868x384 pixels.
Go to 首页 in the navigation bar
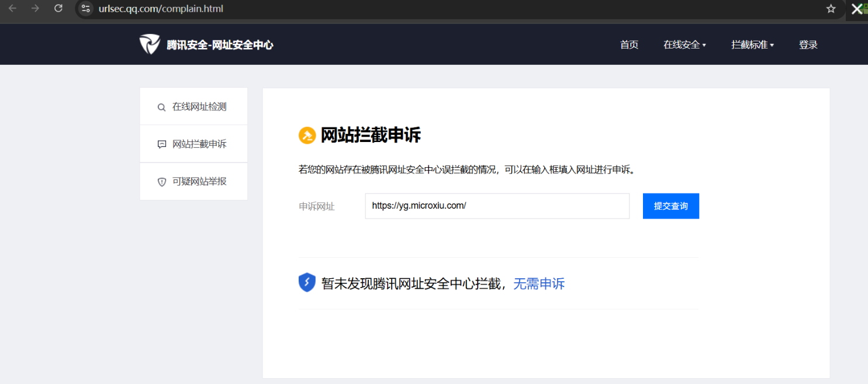(629, 45)
